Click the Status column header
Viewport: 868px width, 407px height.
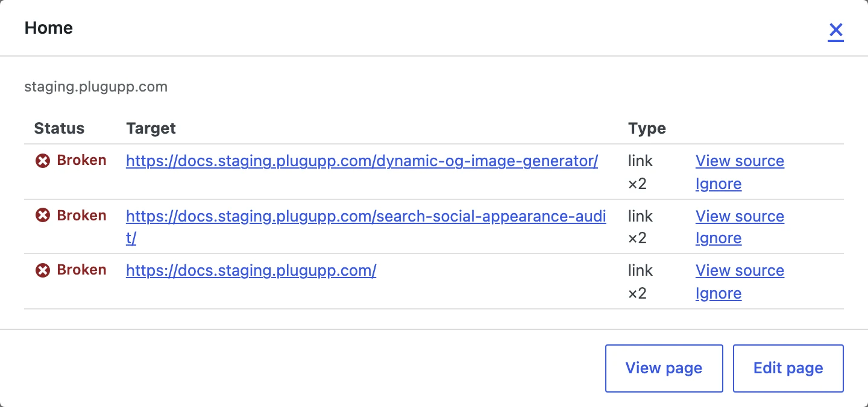click(59, 128)
